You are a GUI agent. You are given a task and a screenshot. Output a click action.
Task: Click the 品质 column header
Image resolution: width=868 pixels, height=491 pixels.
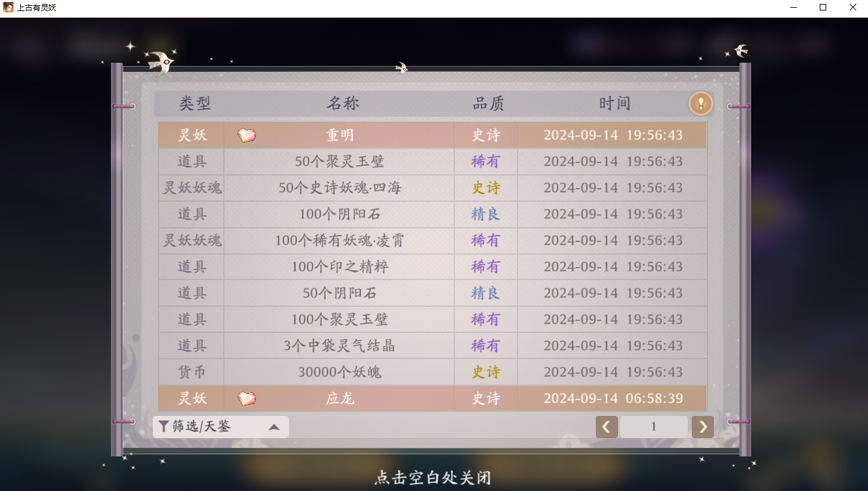tap(489, 103)
